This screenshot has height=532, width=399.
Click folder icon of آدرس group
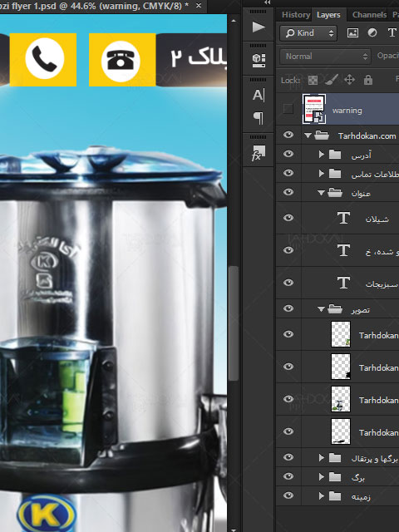coord(335,155)
